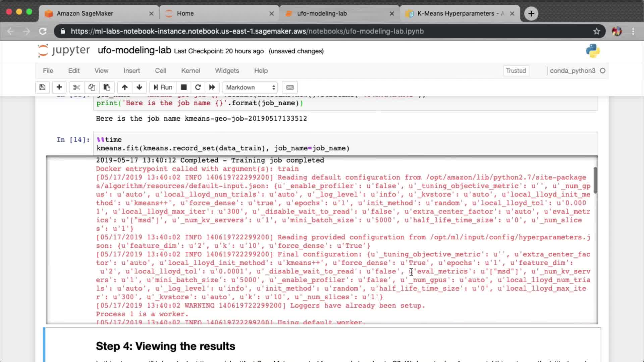This screenshot has width=644, height=362.
Task: Restart kernel and run all icon
Action: click(x=212, y=87)
